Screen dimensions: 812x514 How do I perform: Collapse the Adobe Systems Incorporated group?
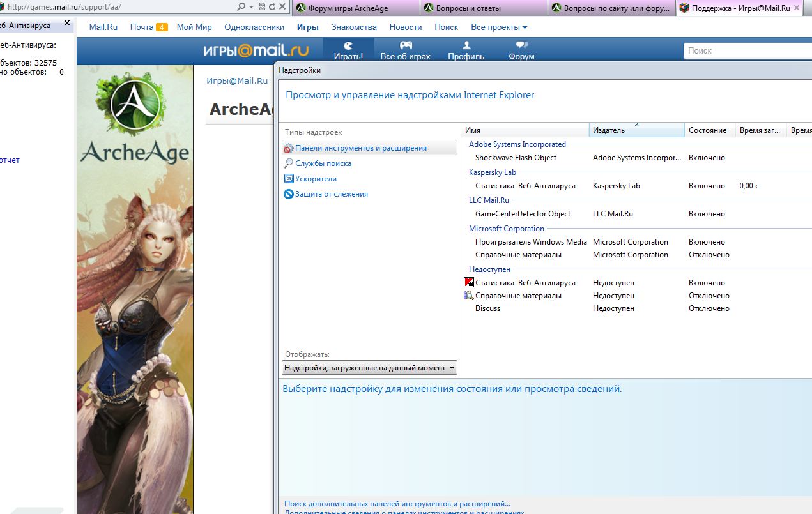[517, 144]
